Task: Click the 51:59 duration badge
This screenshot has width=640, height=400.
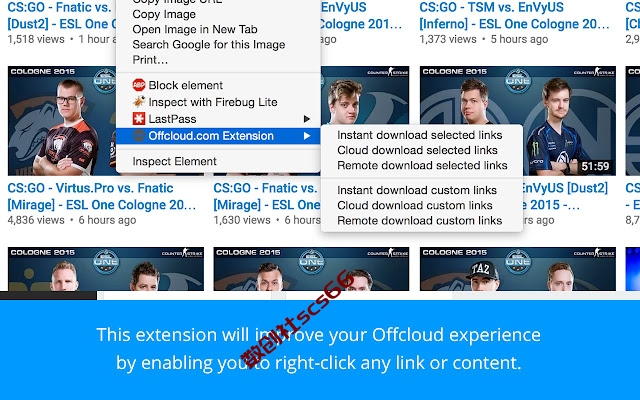Action: pyautogui.click(x=595, y=166)
